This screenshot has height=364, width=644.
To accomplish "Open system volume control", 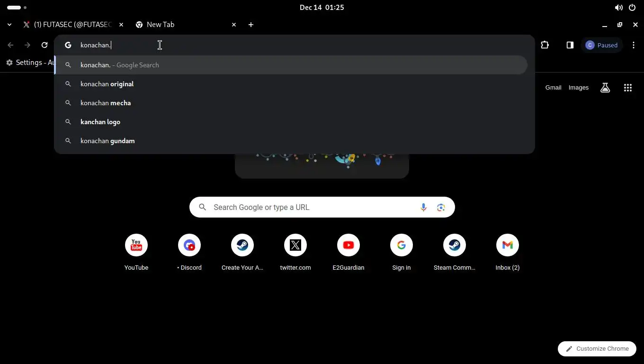I will click(x=618, y=8).
